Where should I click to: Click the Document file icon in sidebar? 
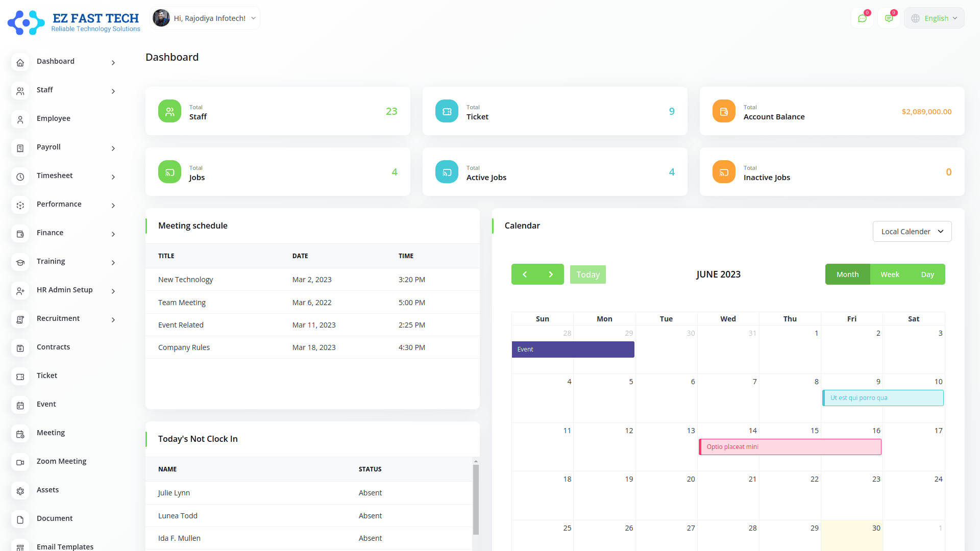[20, 519]
